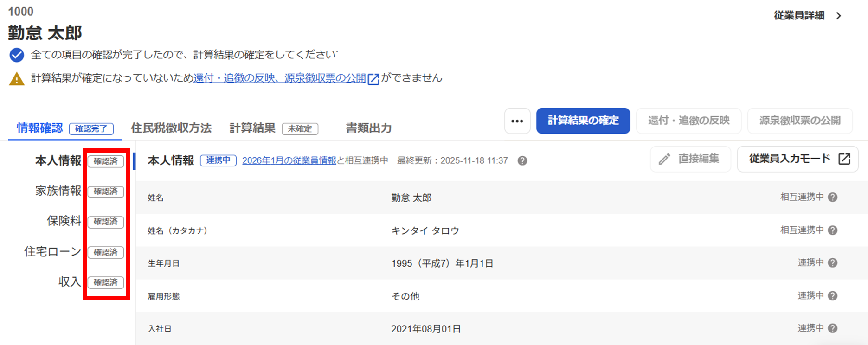
Task: Click the 直接編集 pencil button
Action: coord(690,159)
